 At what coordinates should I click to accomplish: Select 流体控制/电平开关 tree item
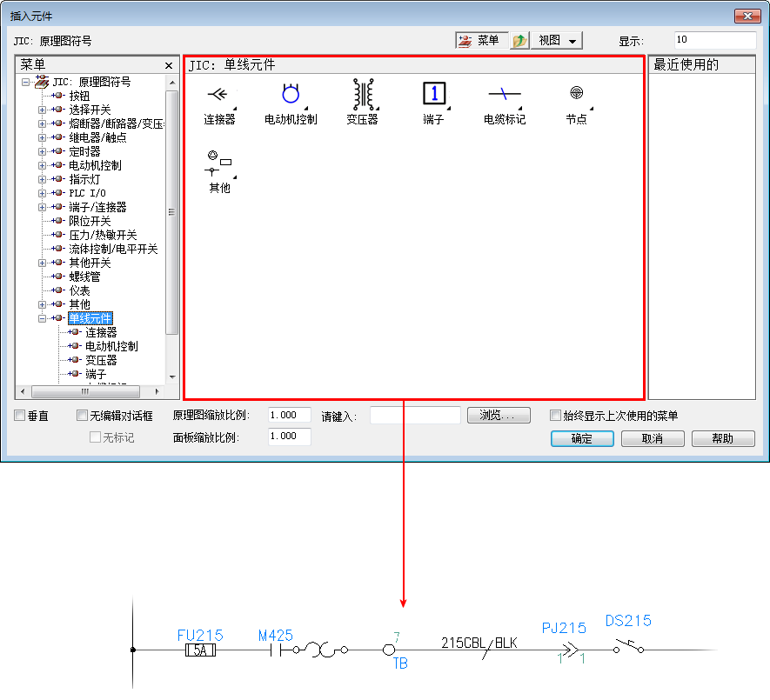(x=113, y=249)
